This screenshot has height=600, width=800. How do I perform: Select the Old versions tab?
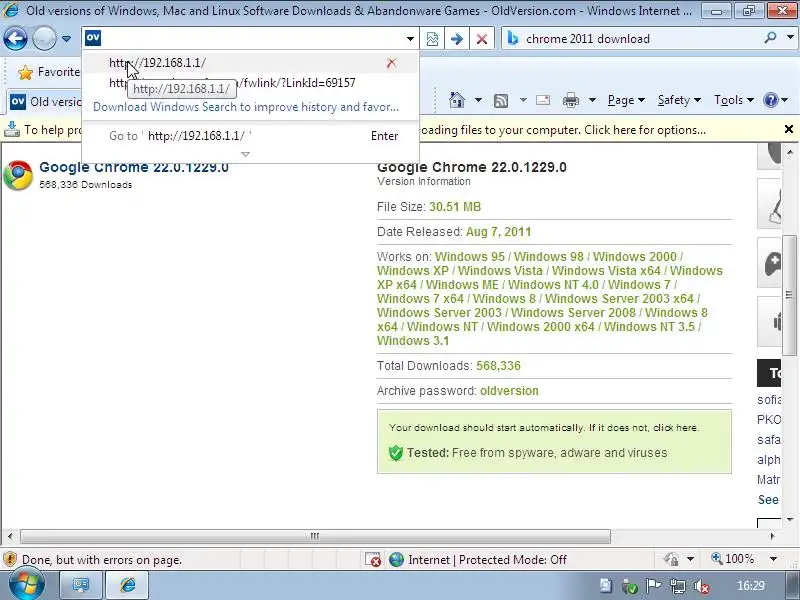tap(45, 102)
